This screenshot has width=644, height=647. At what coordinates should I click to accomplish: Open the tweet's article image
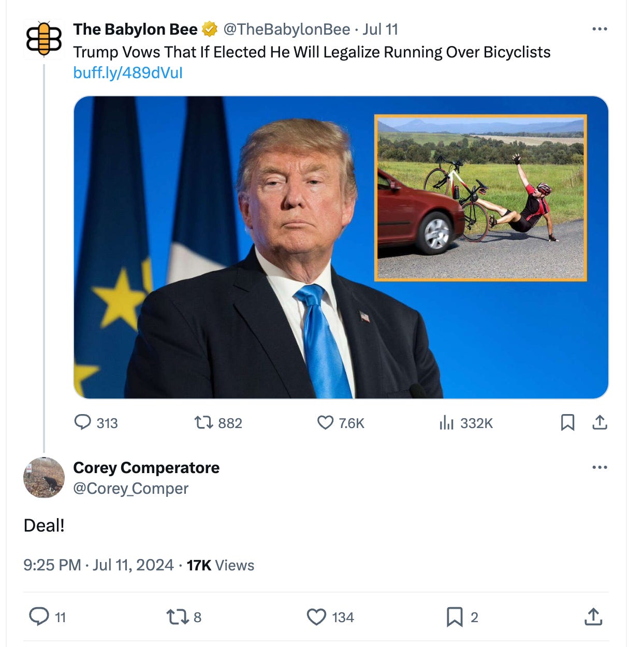[341, 247]
